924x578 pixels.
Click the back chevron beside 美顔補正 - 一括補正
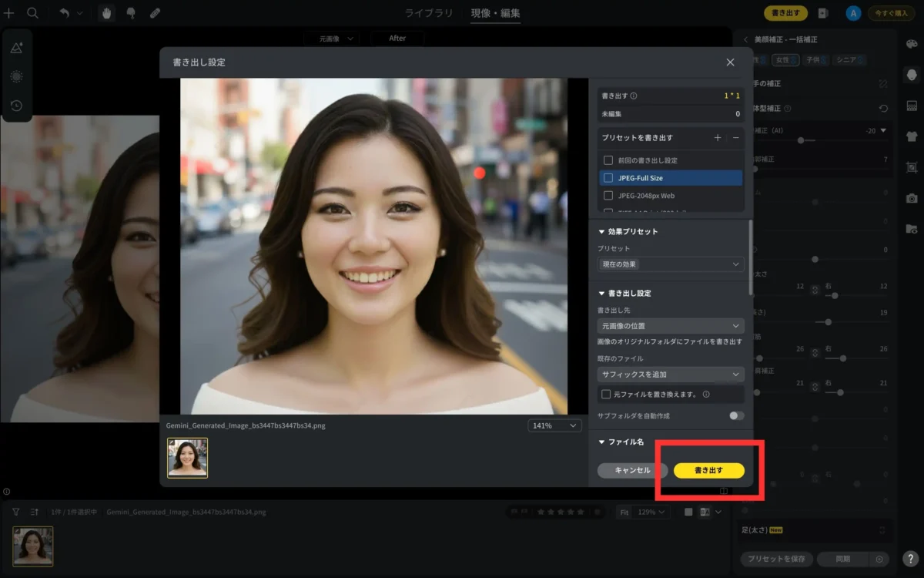coord(745,39)
